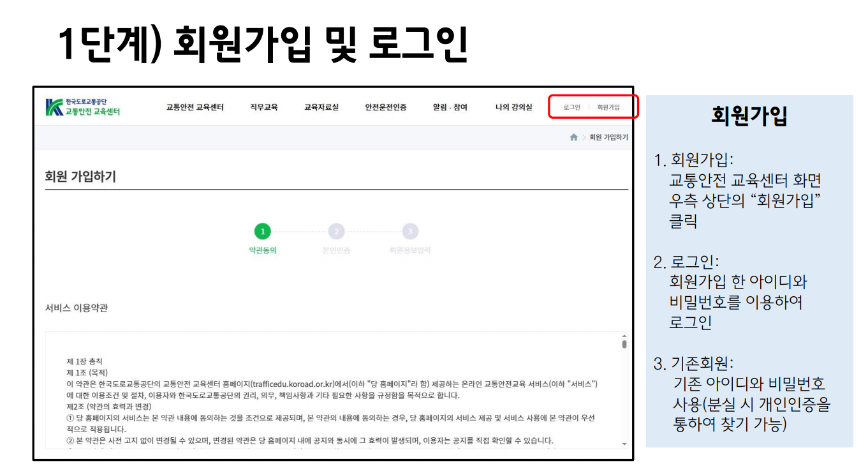Open the 직무교육 menu
Viewport: 868px width, 466px height.
pyautogui.click(x=264, y=107)
